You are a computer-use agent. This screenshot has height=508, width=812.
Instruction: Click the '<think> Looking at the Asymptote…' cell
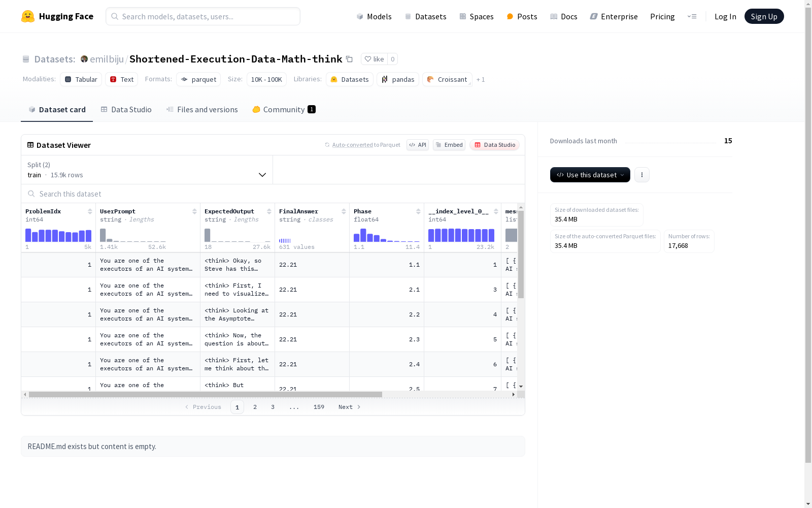tap(238, 314)
